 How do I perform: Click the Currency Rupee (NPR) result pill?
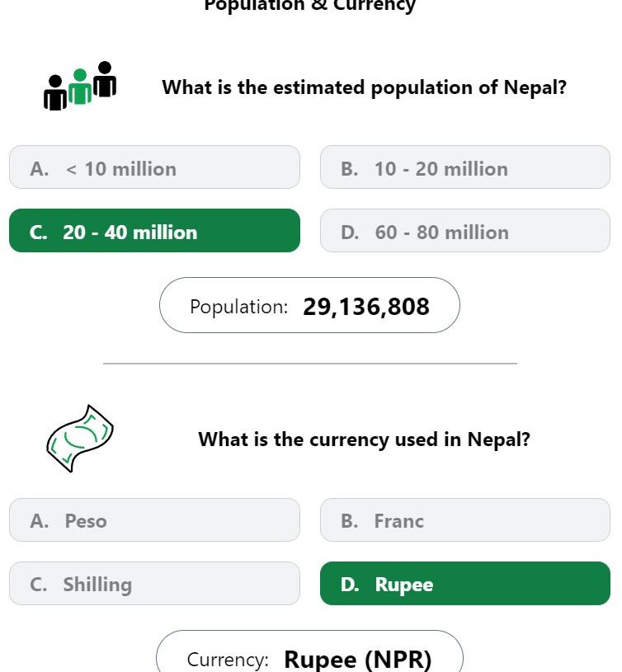(309, 651)
